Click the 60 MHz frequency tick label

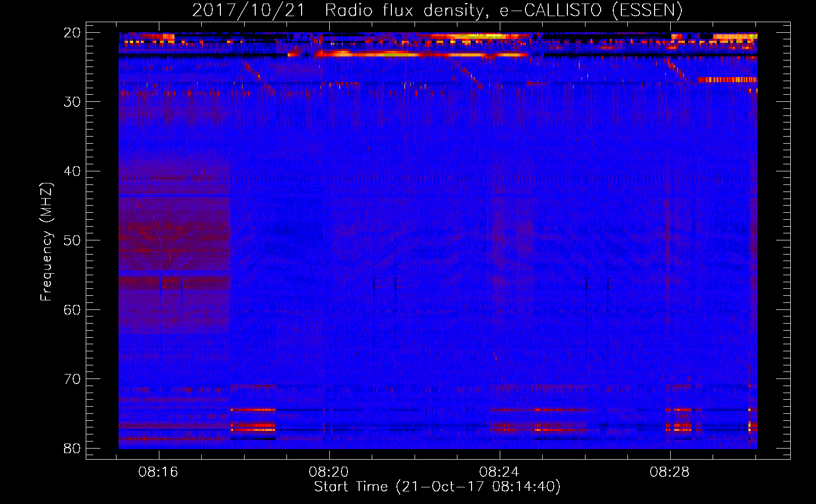72,310
